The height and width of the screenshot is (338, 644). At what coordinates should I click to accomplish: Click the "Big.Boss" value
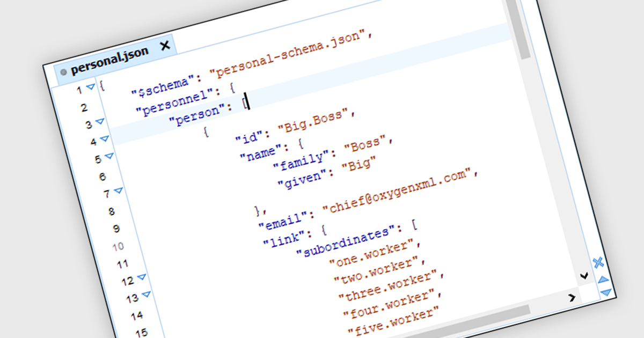[x=313, y=122]
